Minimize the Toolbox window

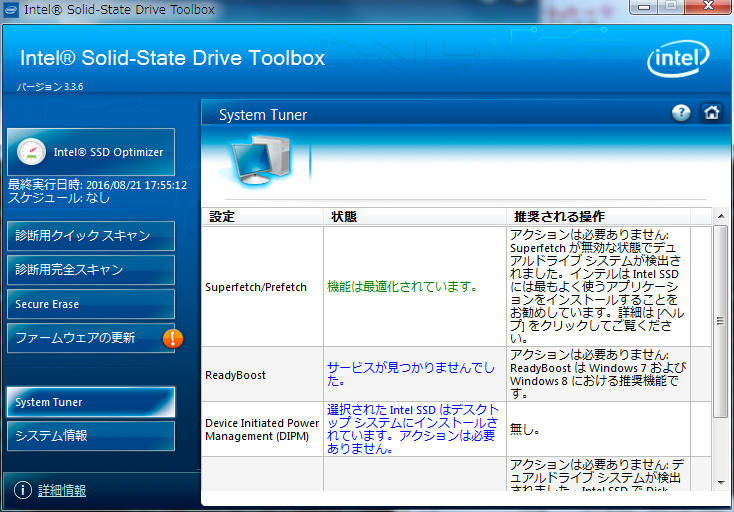click(x=644, y=7)
